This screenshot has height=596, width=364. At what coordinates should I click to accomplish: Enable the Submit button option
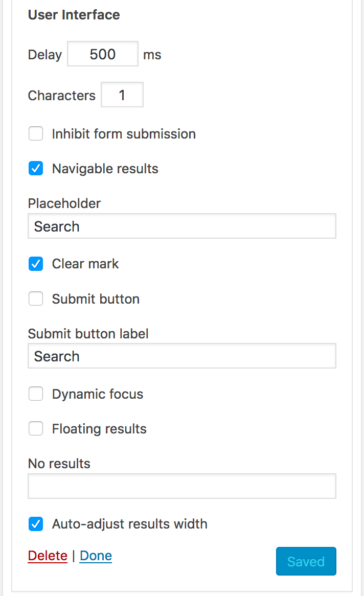tap(36, 299)
